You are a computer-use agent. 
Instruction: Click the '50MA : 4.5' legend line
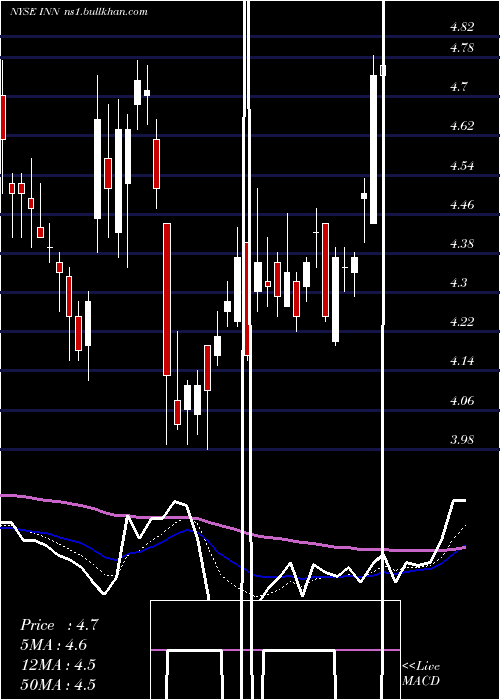(x=58, y=684)
